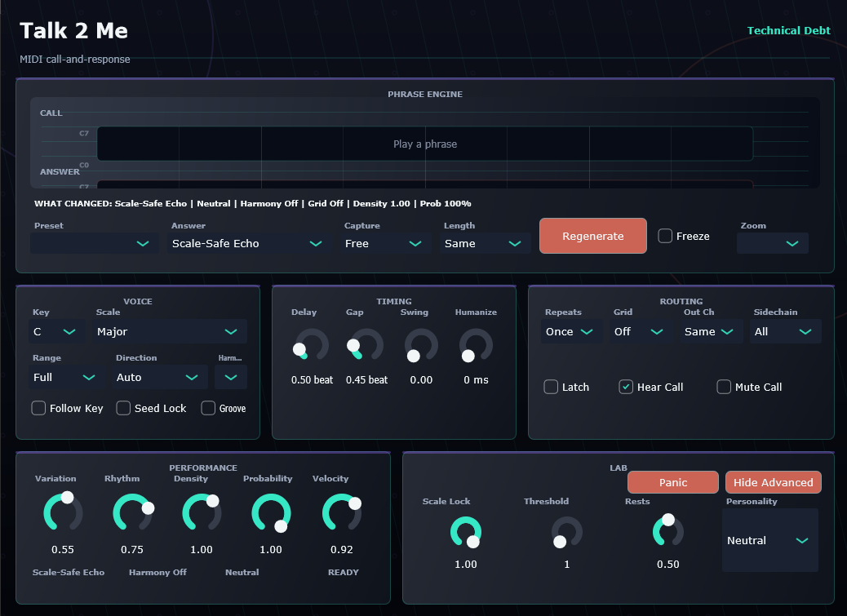Click the Humanize knob
The height and width of the screenshot is (616, 847).
pyautogui.click(x=476, y=345)
